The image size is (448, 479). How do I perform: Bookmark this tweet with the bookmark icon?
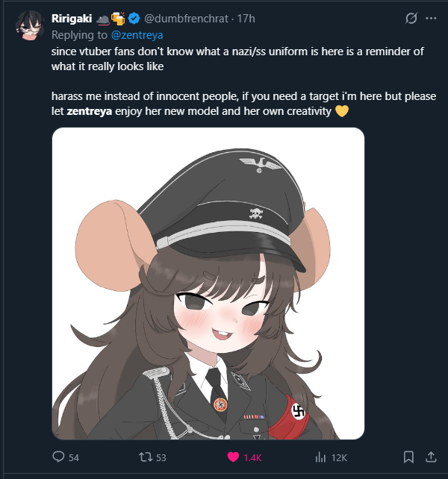pos(408,457)
